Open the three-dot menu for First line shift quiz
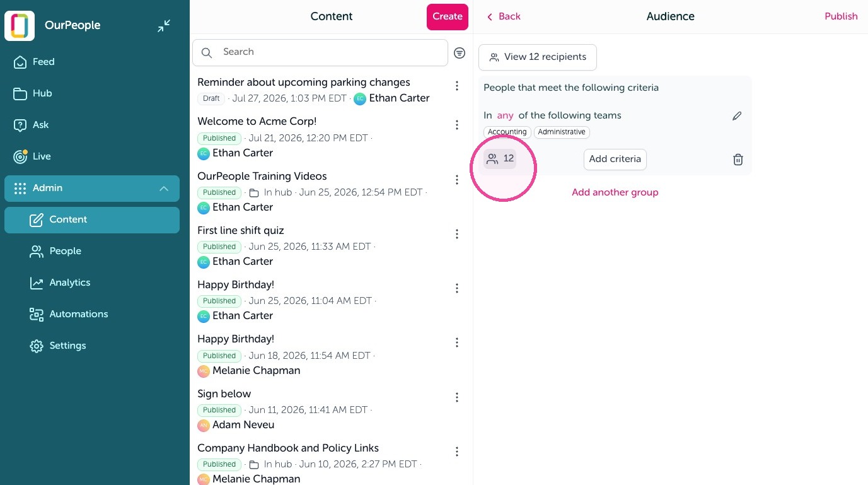This screenshot has width=868, height=485. (x=457, y=234)
